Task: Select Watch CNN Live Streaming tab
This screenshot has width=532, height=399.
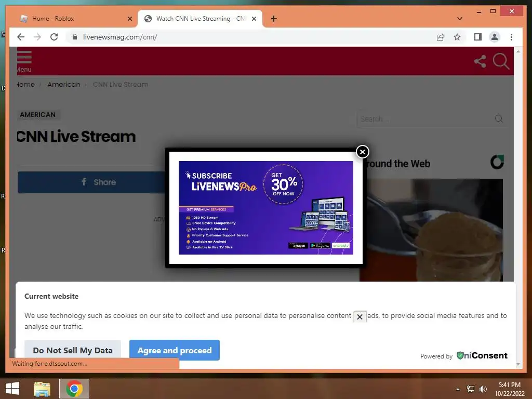Action: pos(200,19)
